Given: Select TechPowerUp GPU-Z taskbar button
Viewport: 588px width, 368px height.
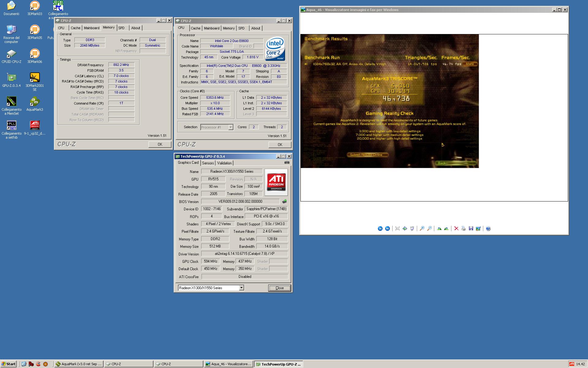Looking at the screenshot, I should (279, 364).
